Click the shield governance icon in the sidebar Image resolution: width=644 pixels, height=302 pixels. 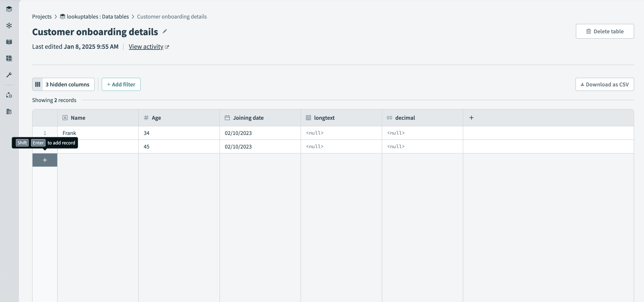9,95
